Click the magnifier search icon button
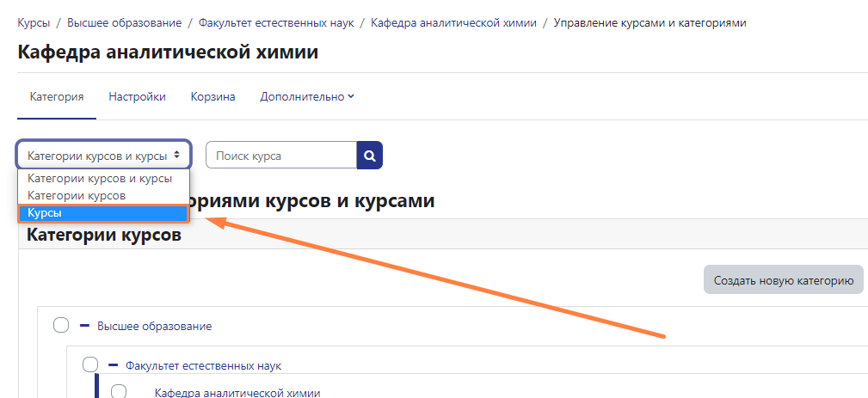This screenshot has width=868, height=398. 370,156
